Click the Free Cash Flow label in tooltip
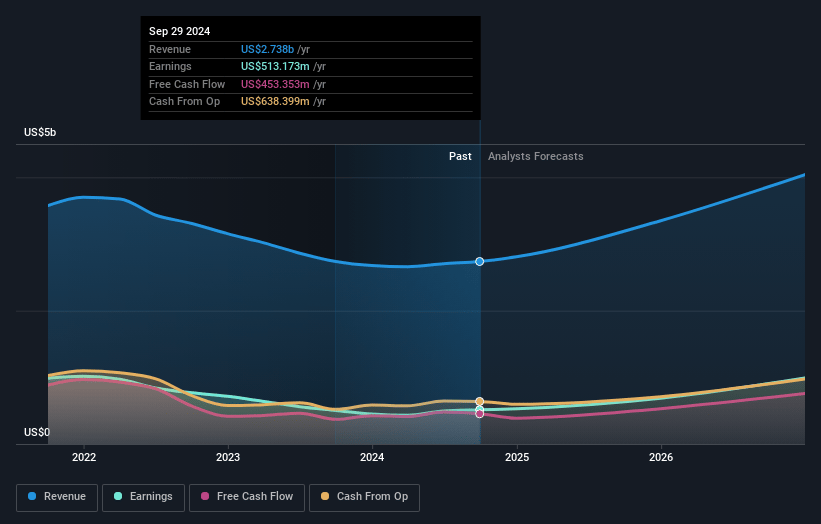Screen dimensions: 821x524 [187, 84]
